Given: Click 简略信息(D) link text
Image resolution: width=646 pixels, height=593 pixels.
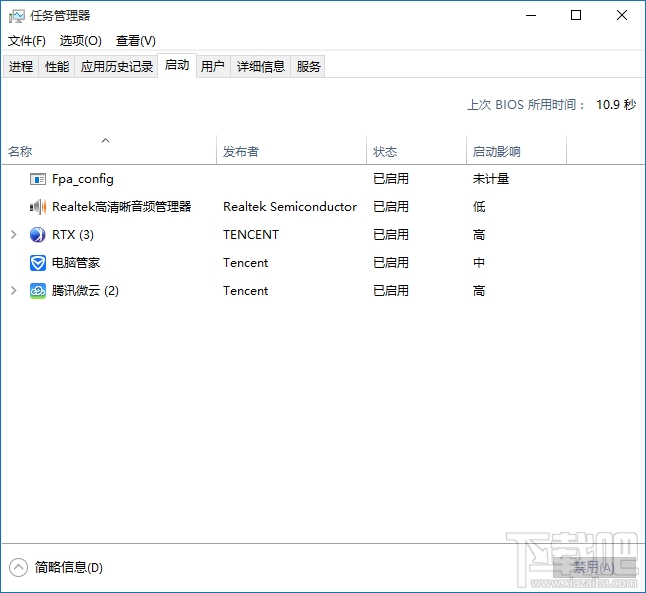Looking at the screenshot, I should pyautogui.click(x=69, y=567).
